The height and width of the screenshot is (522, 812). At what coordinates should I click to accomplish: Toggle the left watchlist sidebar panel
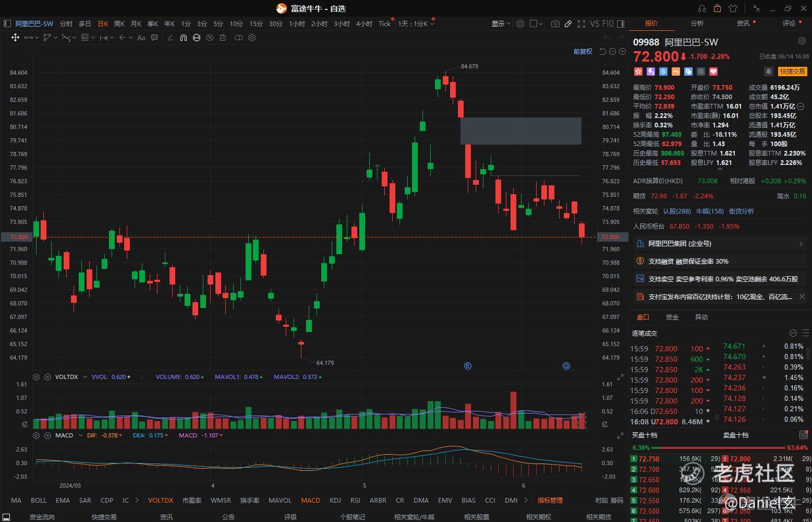point(7,23)
